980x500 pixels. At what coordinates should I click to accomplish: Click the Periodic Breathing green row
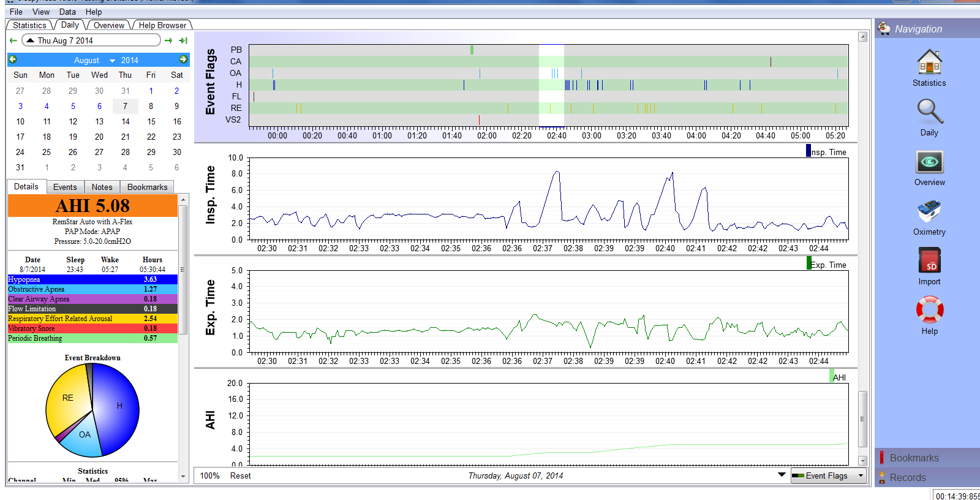click(92, 338)
